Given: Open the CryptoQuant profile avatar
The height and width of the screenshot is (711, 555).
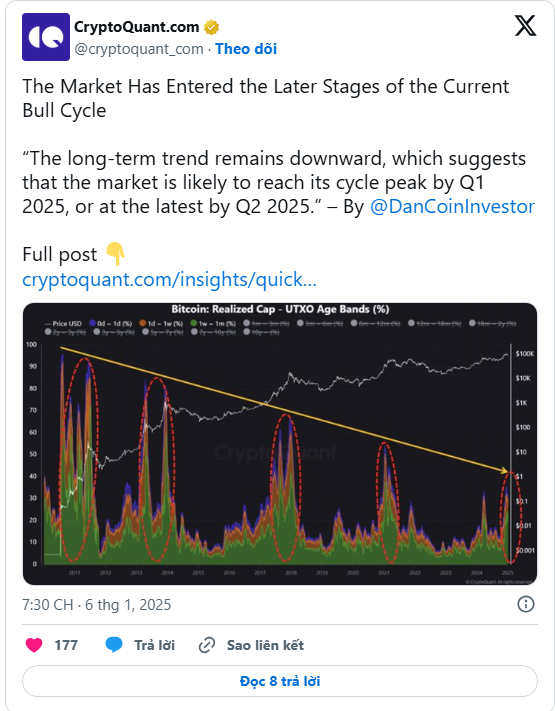Looking at the screenshot, I should [x=46, y=37].
